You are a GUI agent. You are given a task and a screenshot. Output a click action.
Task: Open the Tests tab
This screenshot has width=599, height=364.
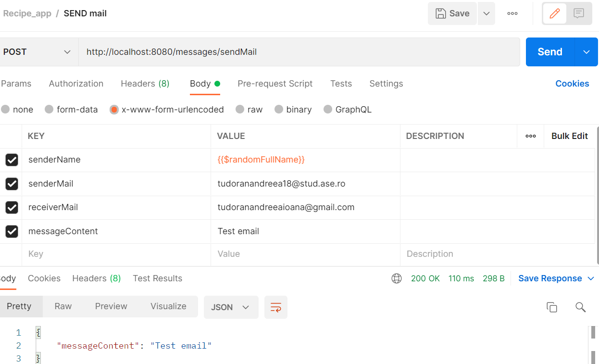point(341,84)
